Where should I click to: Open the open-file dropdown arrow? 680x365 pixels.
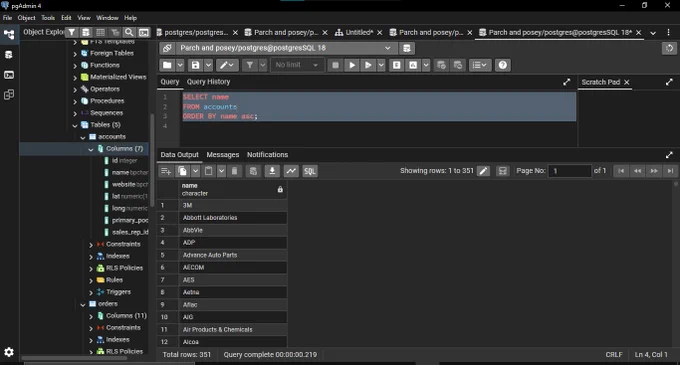(x=180, y=65)
